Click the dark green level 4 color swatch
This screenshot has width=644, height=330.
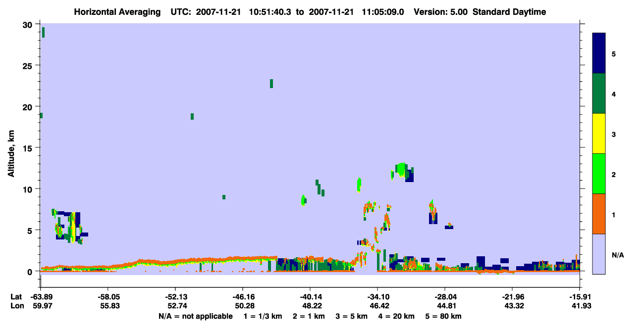599,94
